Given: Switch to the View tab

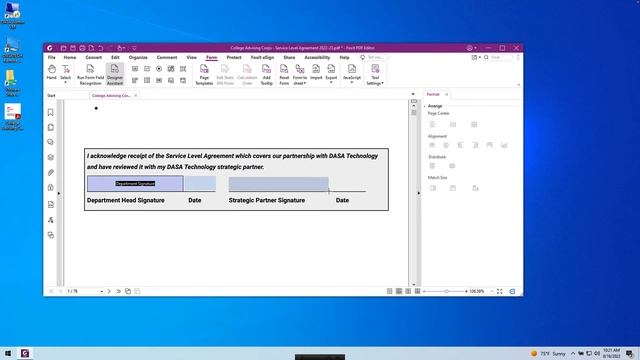Looking at the screenshot, I should (191, 58).
